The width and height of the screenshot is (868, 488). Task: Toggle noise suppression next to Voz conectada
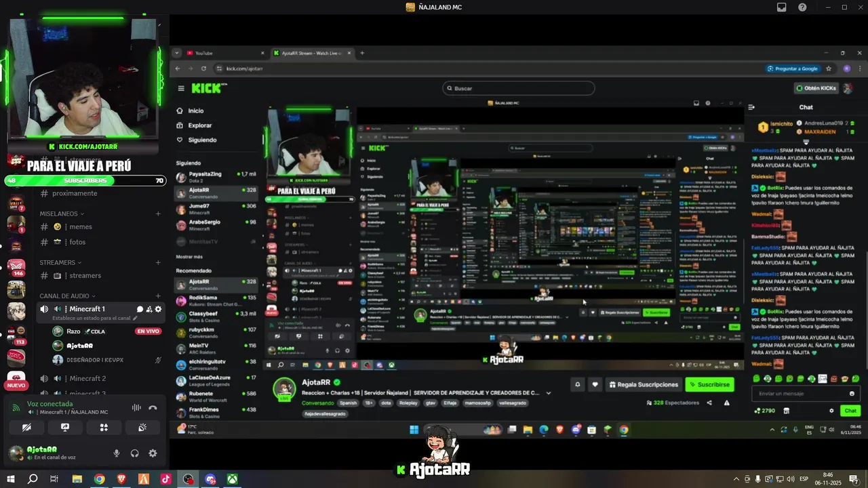136,407
